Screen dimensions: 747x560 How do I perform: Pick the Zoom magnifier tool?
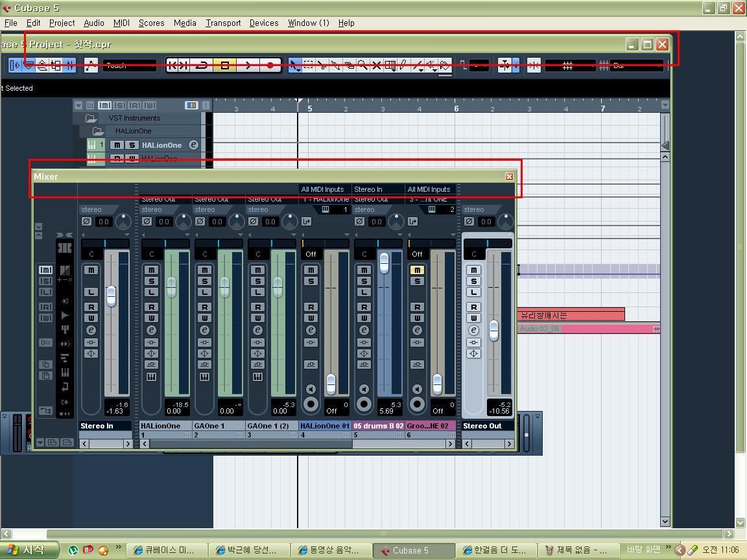[362, 65]
